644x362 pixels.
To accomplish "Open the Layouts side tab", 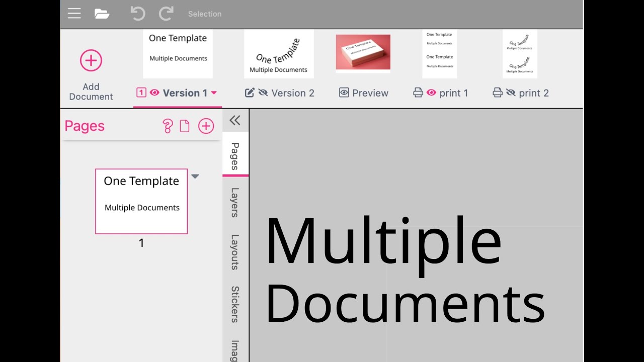I will [x=234, y=252].
